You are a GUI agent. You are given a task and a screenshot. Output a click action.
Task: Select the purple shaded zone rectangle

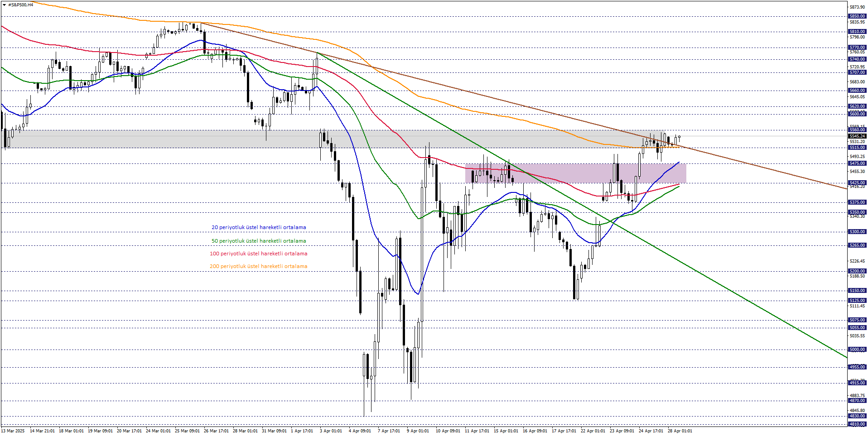[576, 173]
